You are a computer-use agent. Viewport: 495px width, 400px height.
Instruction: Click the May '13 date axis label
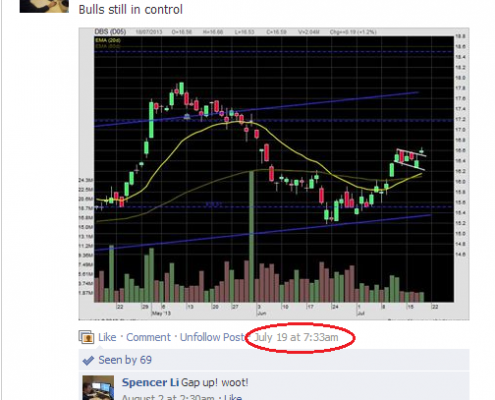161,313
